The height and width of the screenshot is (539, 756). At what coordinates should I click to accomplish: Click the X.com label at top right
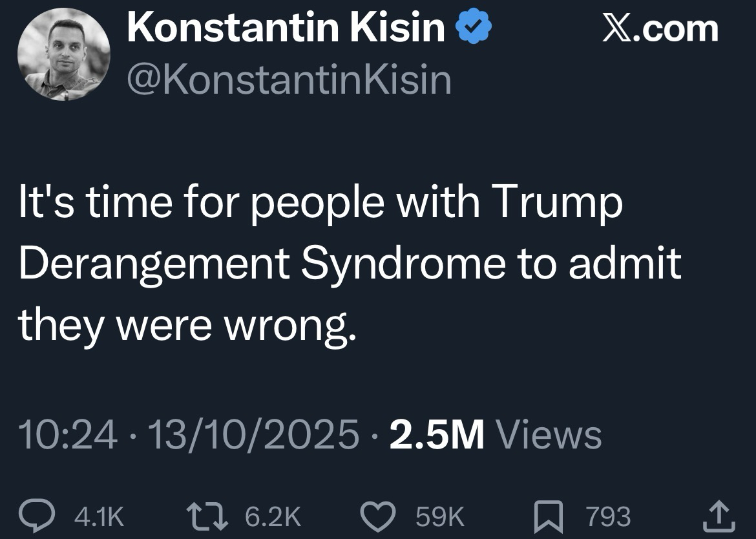click(660, 29)
